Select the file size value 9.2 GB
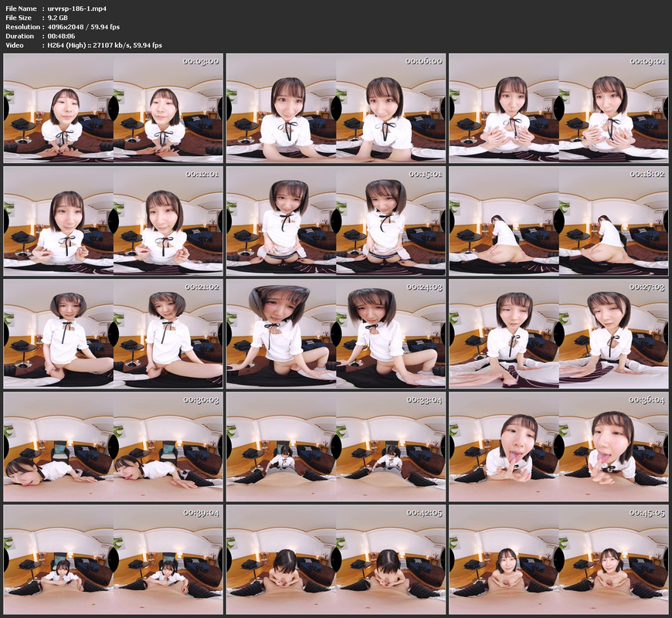 [x=57, y=18]
